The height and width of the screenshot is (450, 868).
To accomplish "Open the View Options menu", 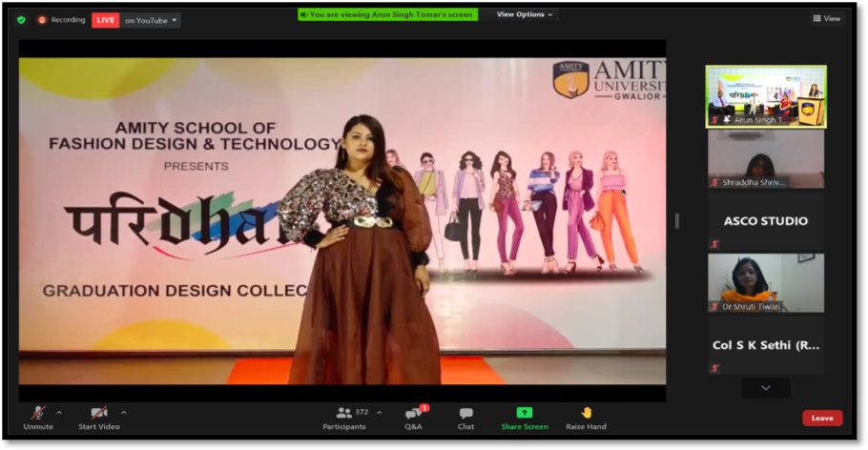I will pos(525,14).
